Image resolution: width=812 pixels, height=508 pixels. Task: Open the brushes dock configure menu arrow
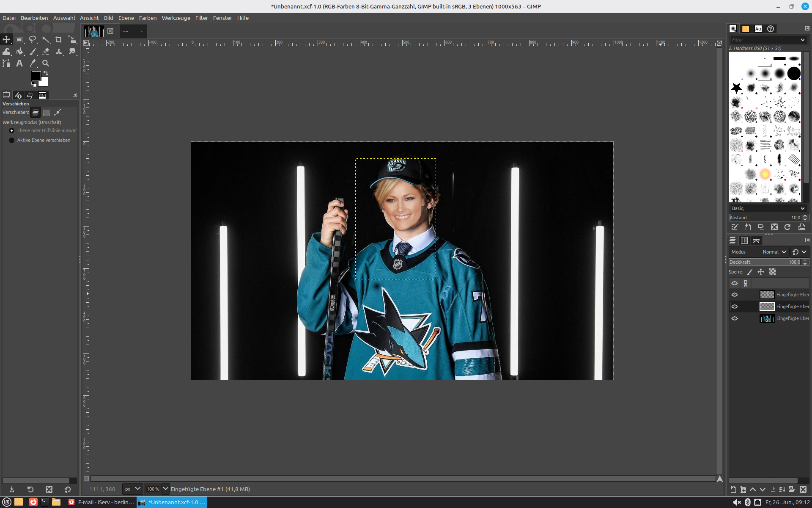[x=807, y=28]
